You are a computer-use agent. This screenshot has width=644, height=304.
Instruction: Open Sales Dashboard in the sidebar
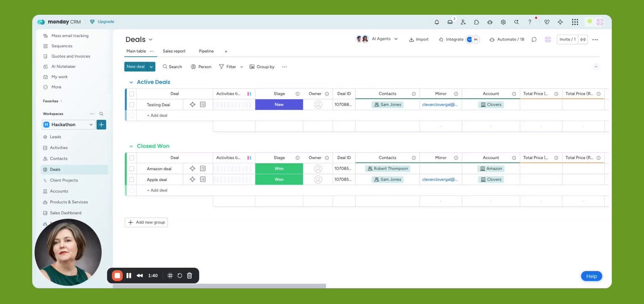(65, 213)
